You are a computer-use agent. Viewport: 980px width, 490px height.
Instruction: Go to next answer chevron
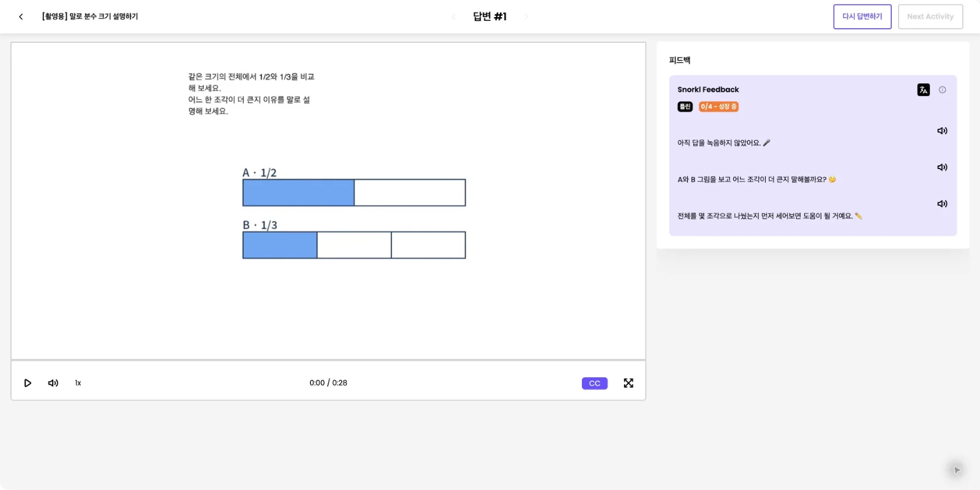[x=526, y=17]
